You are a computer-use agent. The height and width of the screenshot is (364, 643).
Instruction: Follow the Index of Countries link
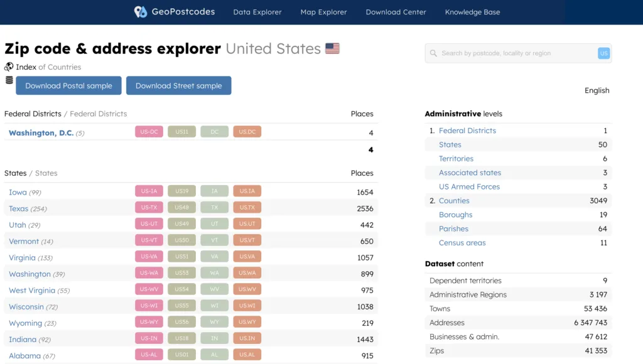tap(48, 67)
